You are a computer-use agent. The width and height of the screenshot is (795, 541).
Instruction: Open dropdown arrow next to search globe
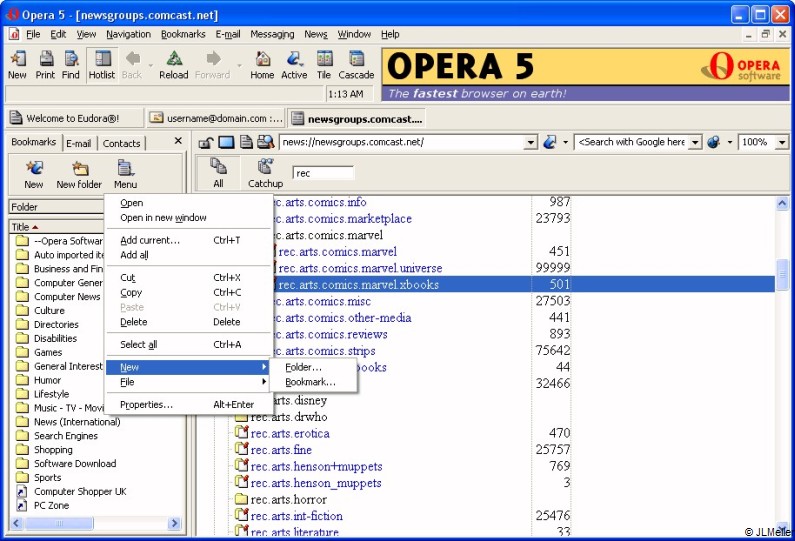click(730, 142)
